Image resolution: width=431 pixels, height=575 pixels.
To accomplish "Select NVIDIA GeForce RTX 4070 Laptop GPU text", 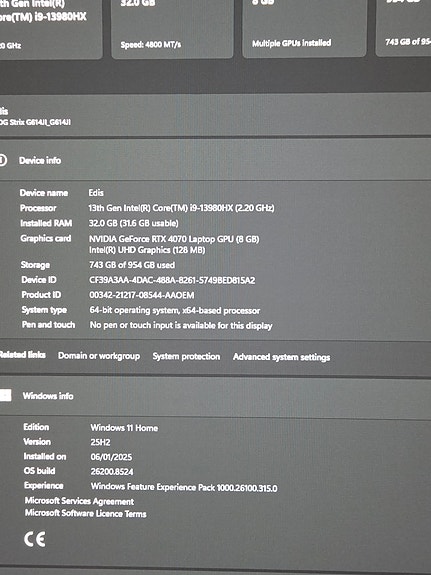I will coord(174,239).
